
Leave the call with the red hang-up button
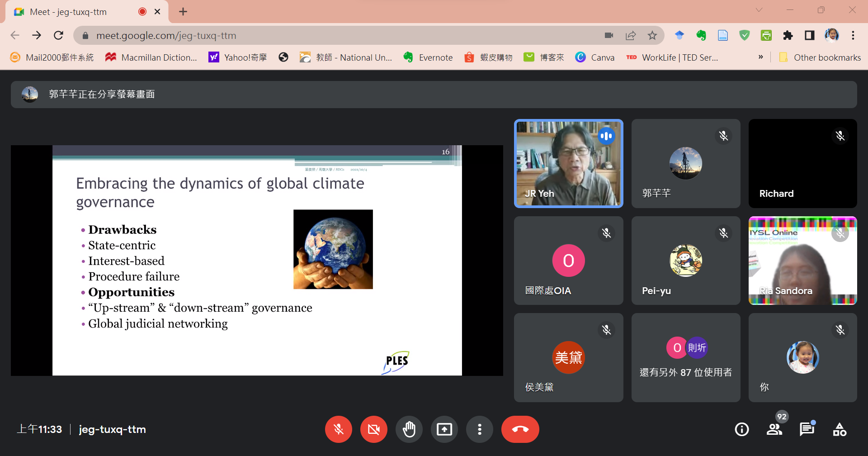(520, 429)
